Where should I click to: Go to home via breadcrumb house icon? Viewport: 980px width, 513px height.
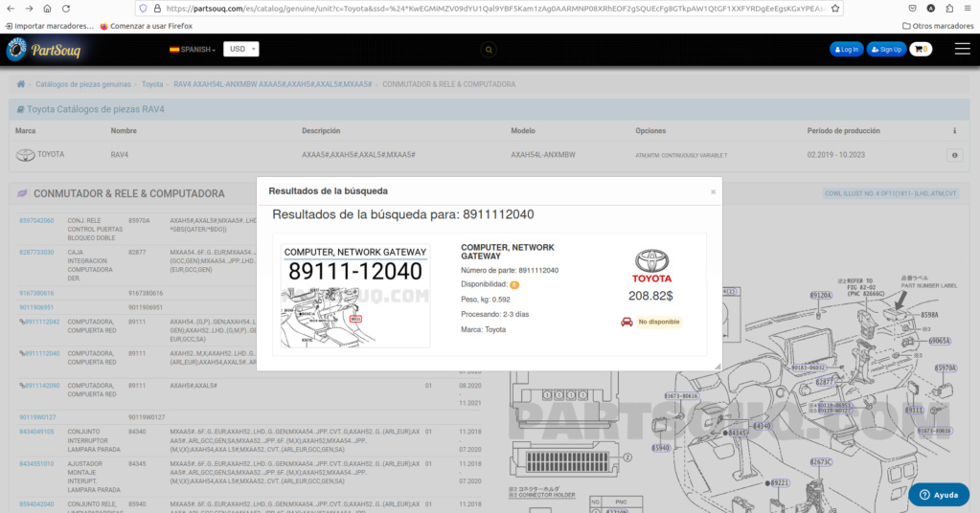(x=21, y=84)
